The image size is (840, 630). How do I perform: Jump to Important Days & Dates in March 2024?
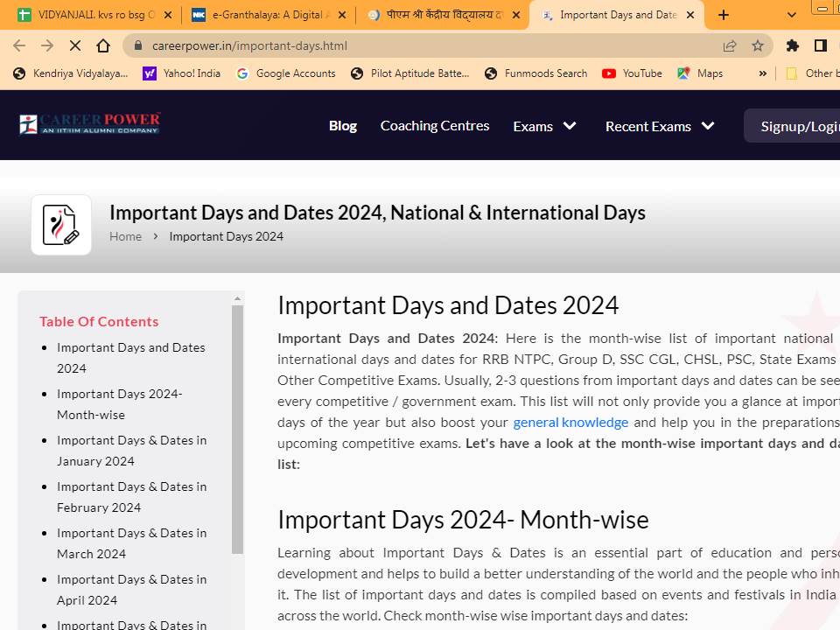click(131, 542)
